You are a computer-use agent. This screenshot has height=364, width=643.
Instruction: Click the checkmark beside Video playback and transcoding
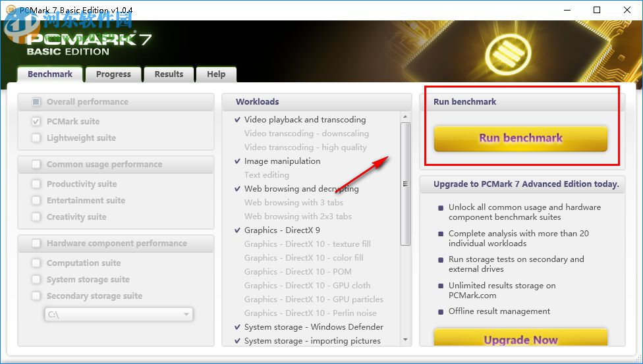(x=237, y=120)
